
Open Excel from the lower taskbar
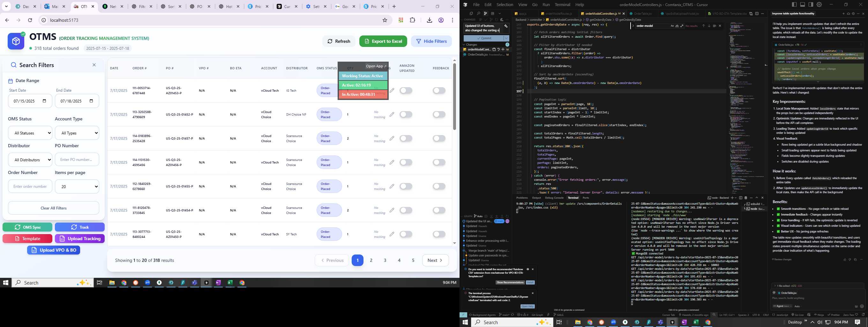click(696, 322)
